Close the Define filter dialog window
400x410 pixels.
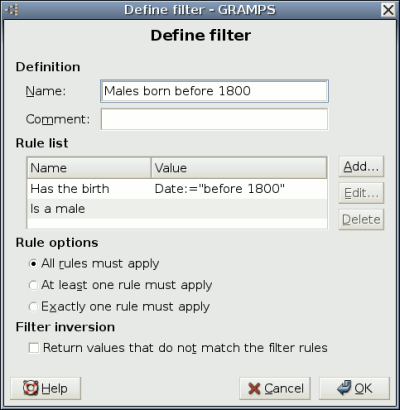(x=388, y=10)
